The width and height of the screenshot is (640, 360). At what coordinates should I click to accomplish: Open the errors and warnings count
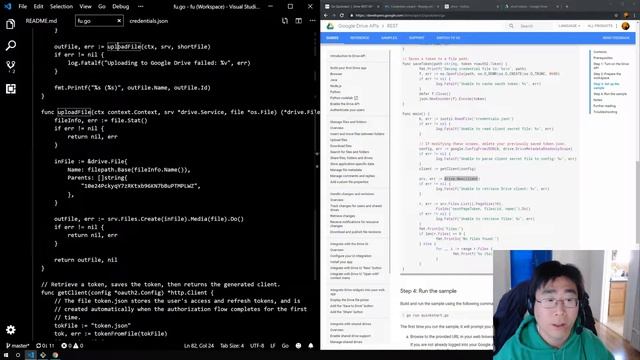tap(72, 346)
